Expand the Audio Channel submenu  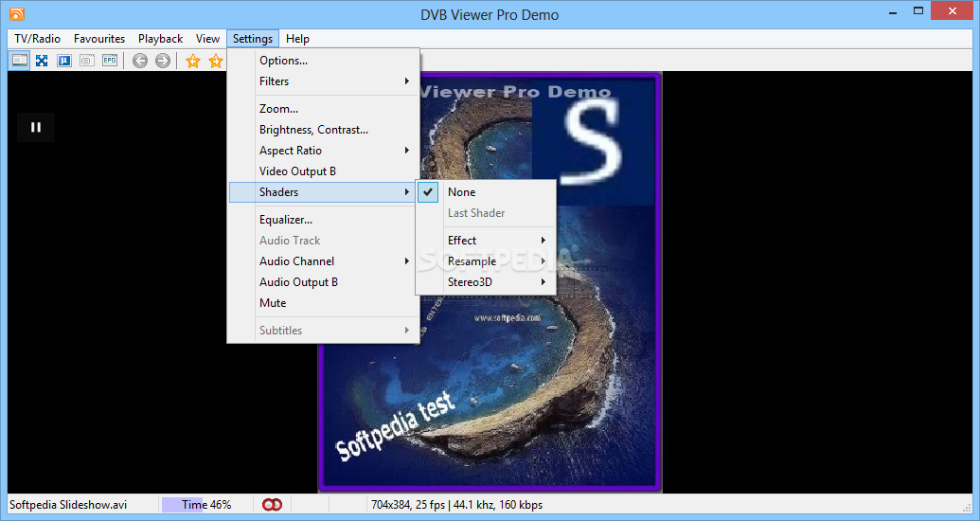point(324,260)
